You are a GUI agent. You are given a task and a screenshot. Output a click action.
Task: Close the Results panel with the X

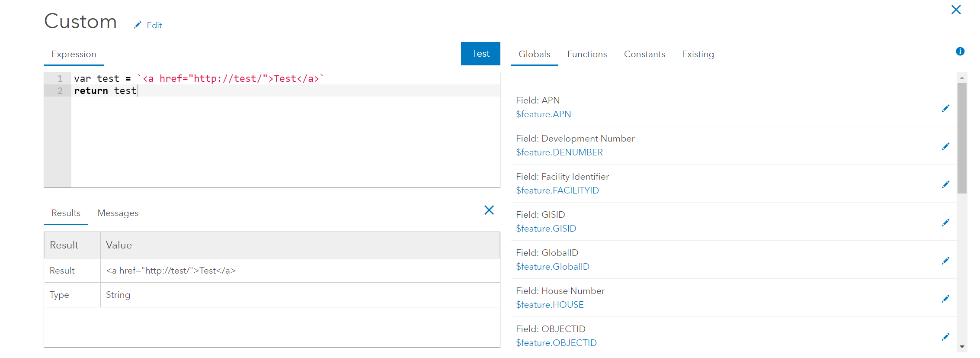coord(489,210)
